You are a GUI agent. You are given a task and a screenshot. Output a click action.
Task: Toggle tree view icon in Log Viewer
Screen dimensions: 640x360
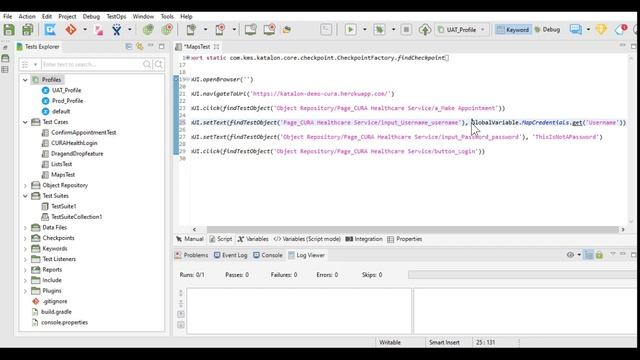[x=589, y=255]
